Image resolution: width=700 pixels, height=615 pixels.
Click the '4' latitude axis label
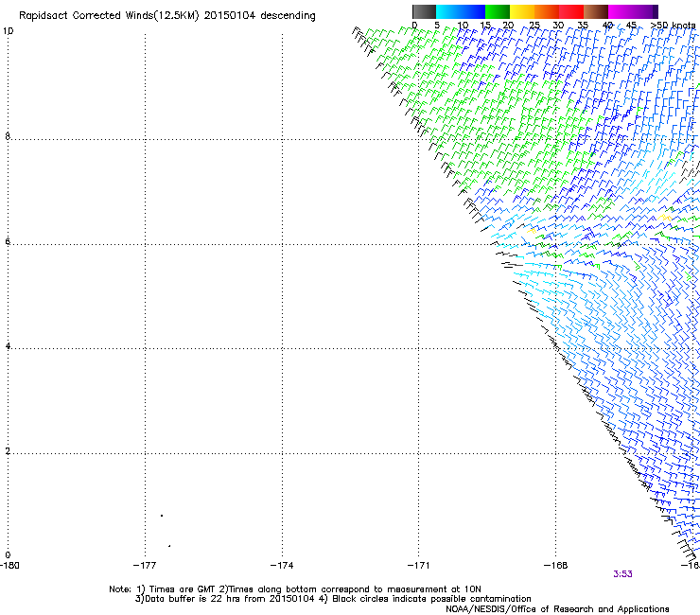[8, 345]
